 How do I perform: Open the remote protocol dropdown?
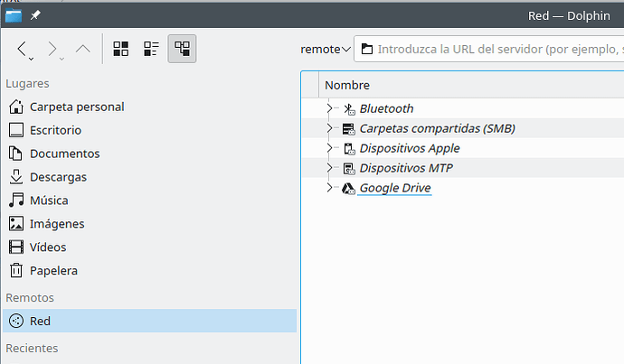click(x=326, y=49)
